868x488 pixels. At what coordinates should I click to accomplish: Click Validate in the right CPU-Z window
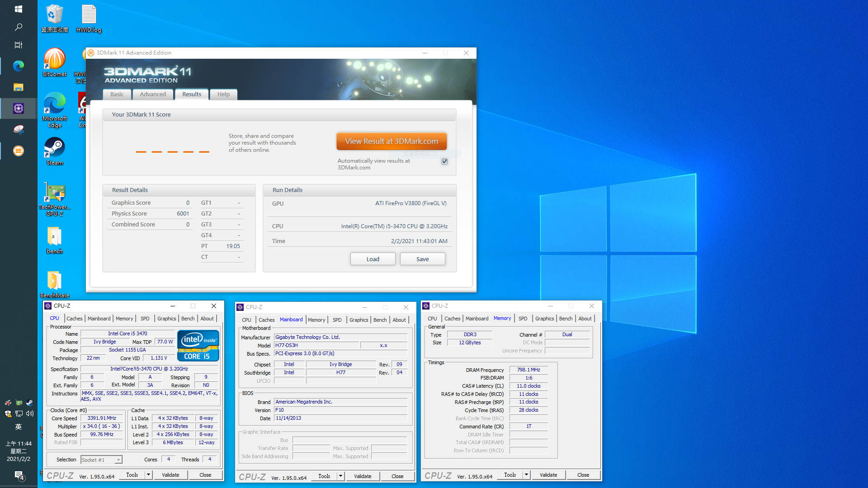tap(548, 475)
